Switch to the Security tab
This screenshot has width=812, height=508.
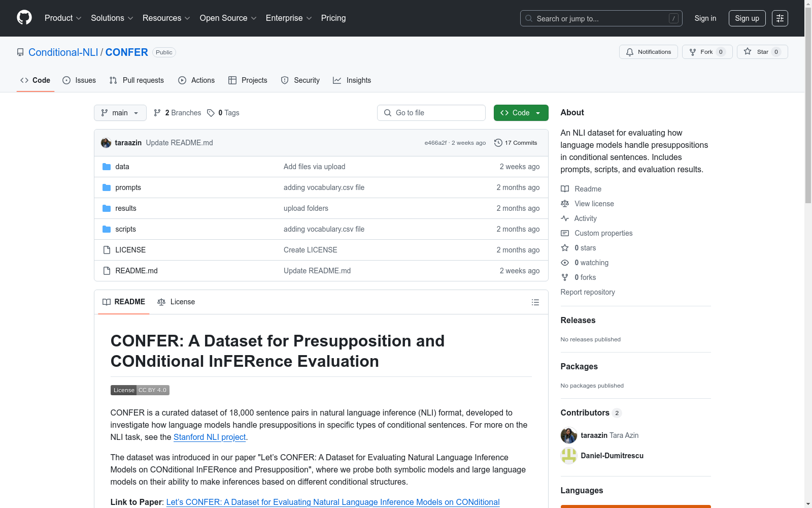point(300,80)
